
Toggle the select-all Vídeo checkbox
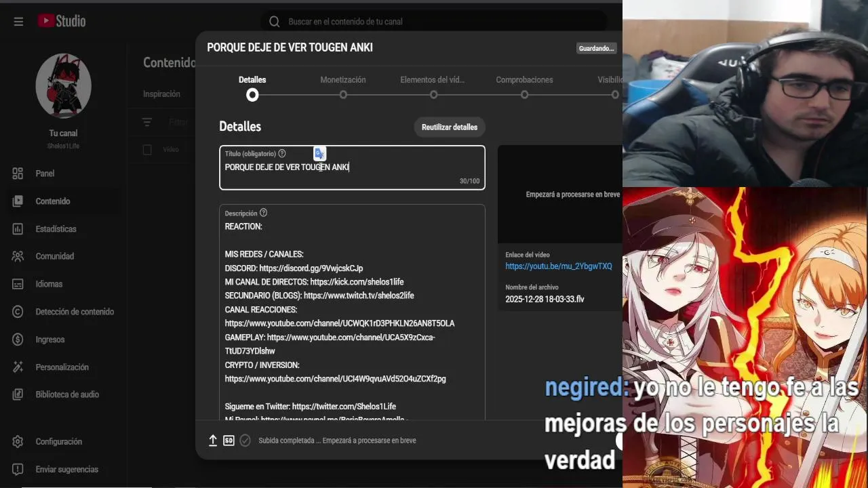[x=147, y=150]
